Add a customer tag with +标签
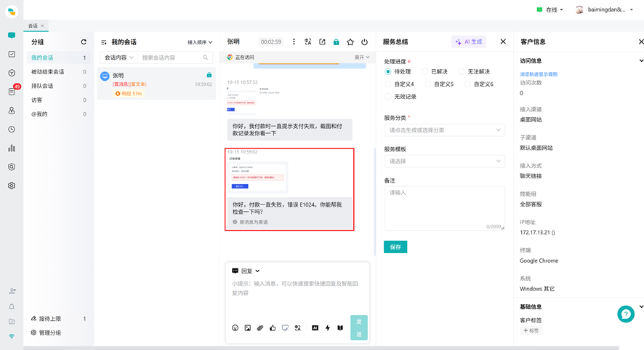Image resolution: width=644 pixels, height=350 pixels. point(531,330)
